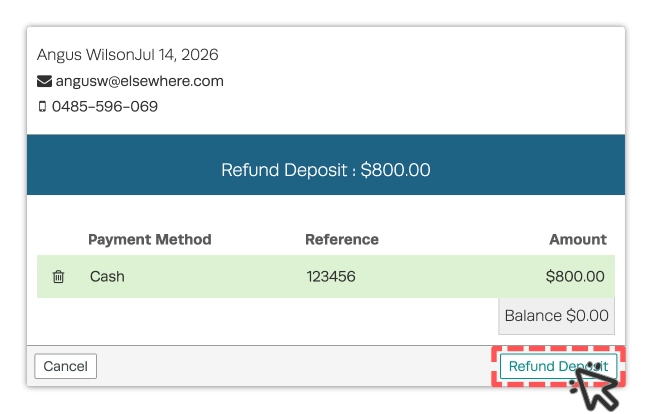This screenshot has height=414, width=652.
Task: Click the Reference column header
Action: click(342, 239)
